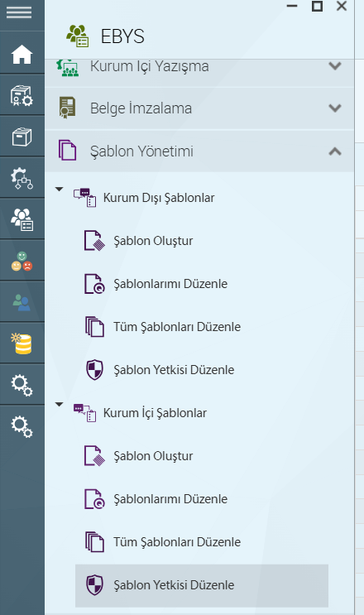
Task: Open the hamburger menu at top
Action: (19, 12)
